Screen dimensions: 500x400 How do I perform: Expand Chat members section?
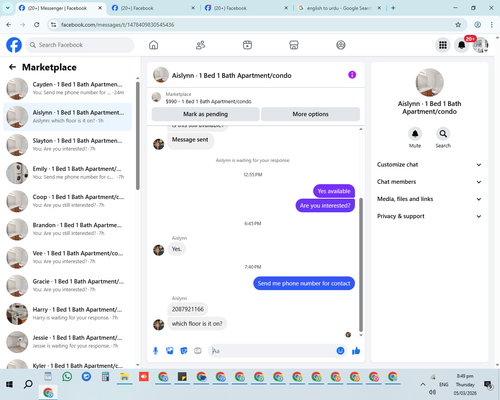pos(429,182)
